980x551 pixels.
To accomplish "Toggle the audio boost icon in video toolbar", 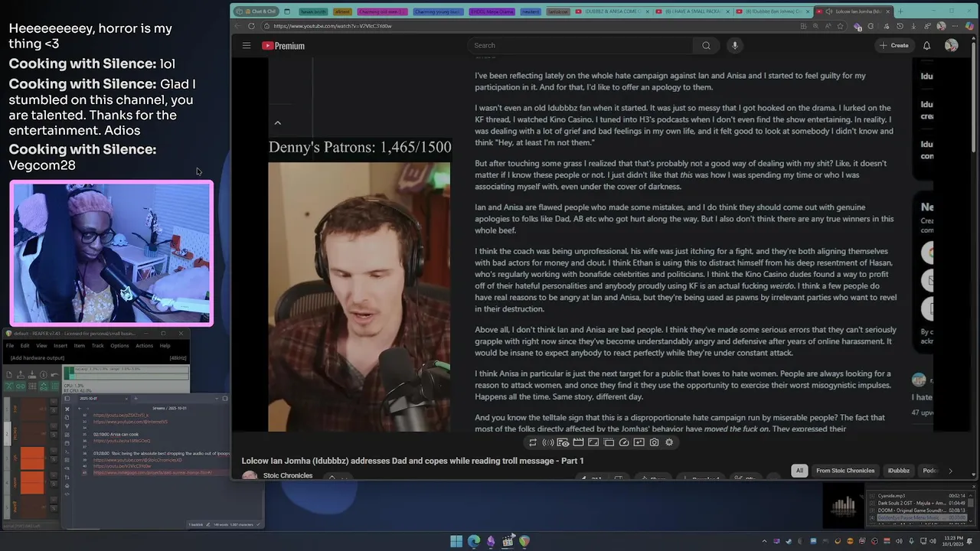I will coord(548,442).
